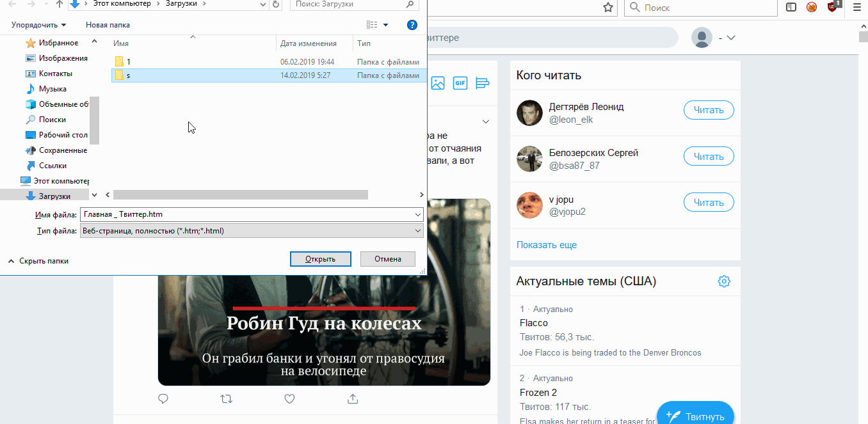Open Firefox hamburger menu
This screenshot has width=868, height=424.
click(x=857, y=7)
